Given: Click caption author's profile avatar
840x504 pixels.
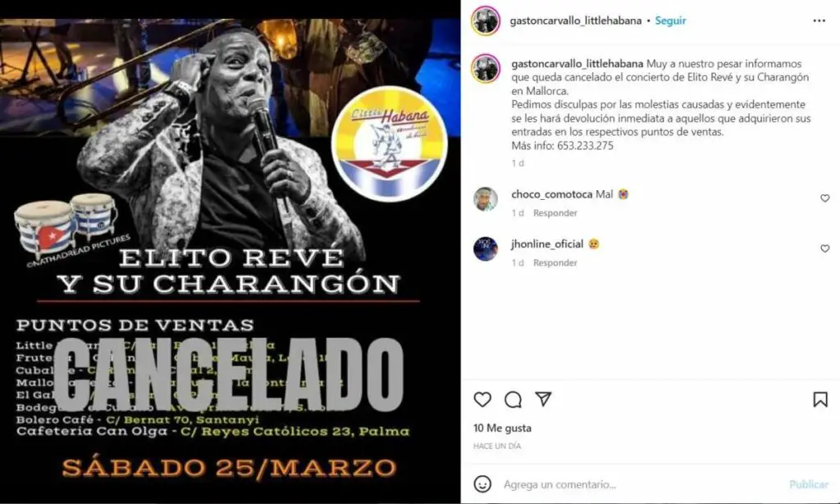Looking at the screenshot, I should coord(486,69).
